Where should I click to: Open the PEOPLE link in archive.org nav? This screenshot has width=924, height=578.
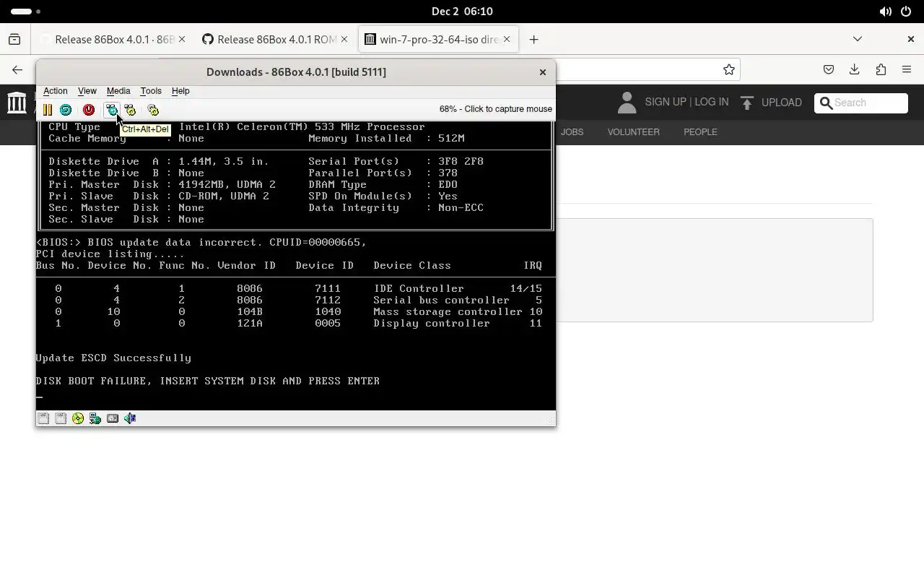[700, 132]
